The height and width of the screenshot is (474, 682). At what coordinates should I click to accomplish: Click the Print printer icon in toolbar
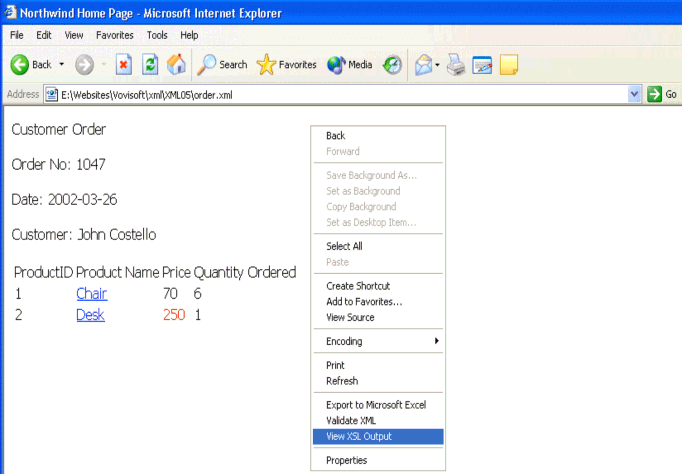click(x=456, y=65)
